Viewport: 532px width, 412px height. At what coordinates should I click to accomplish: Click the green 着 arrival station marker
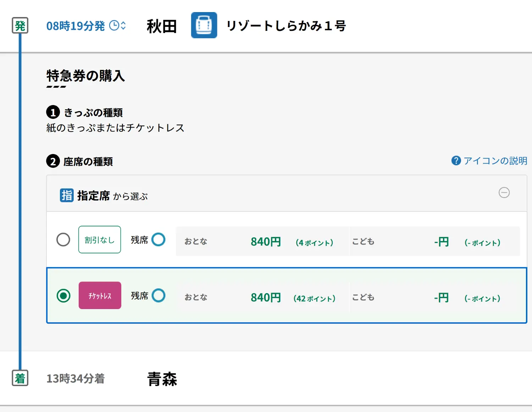(x=20, y=378)
